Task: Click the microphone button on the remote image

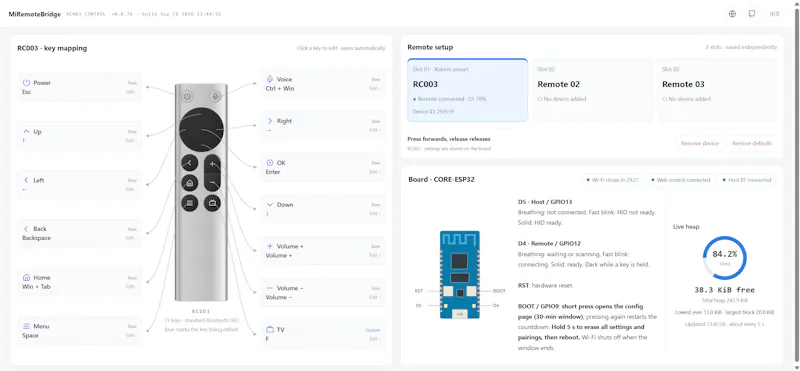Action: (x=215, y=96)
